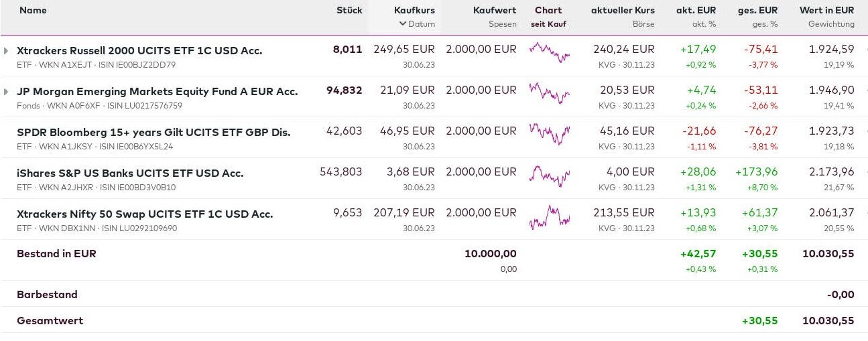Sort by the akt. EUR column header

(x=696, y=11)
